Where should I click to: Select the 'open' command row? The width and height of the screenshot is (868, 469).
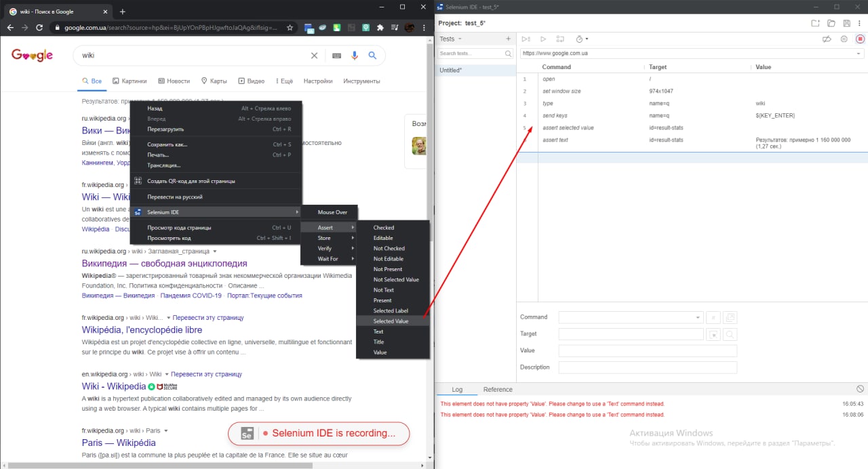pos(692,79)
